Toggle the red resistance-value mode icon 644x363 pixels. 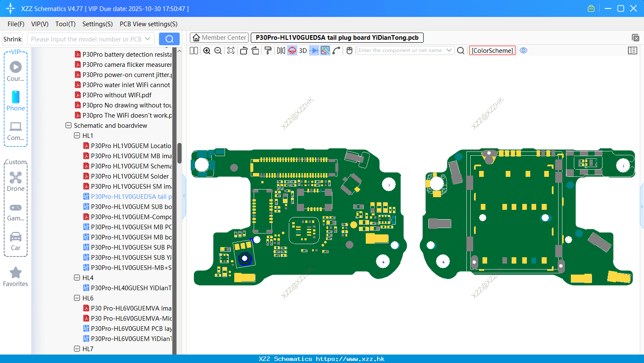(x=292, y=50)
